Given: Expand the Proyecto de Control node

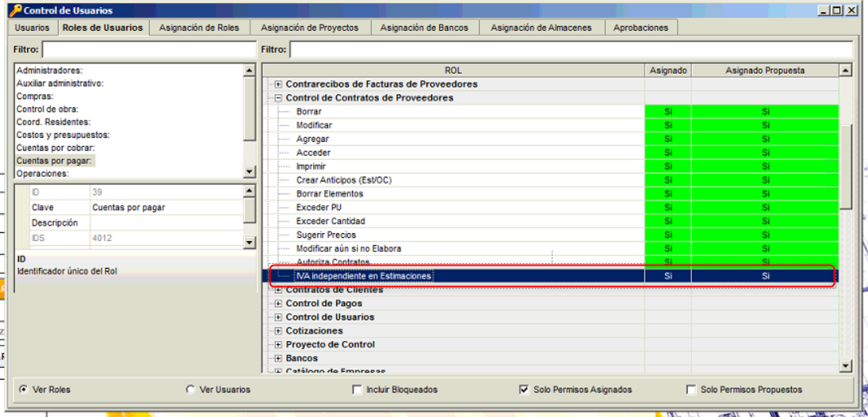Looking at the screenshot, I should (x=278, y=344).
